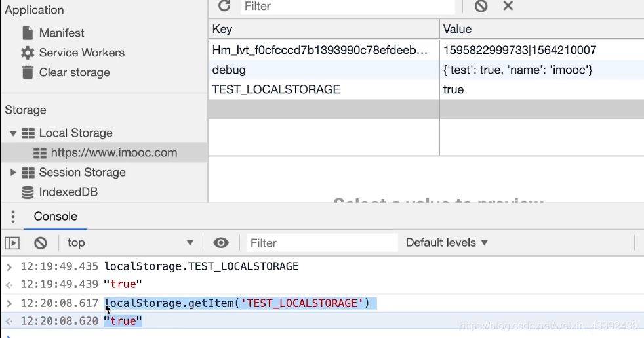
Task: Click the Clear storage trash icon
Action: click(28, 72)
